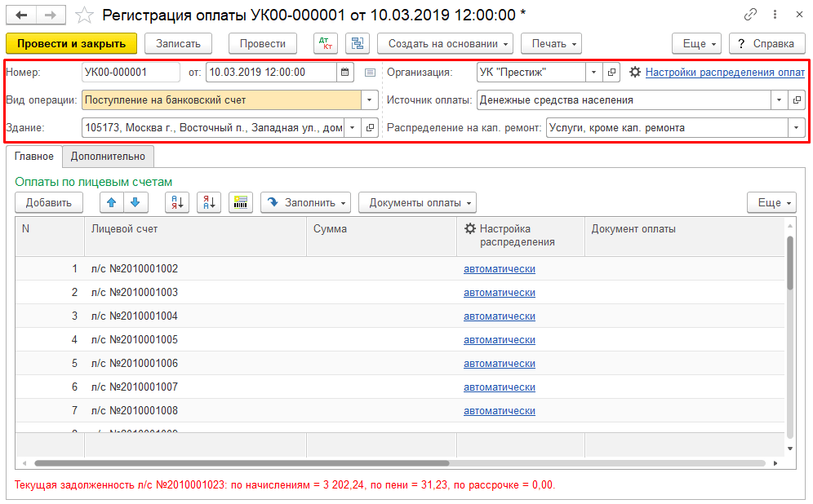This screenshot has height=504, width=813.
Task: Open Источник оплаты record icon
Action: pos(797,100)
